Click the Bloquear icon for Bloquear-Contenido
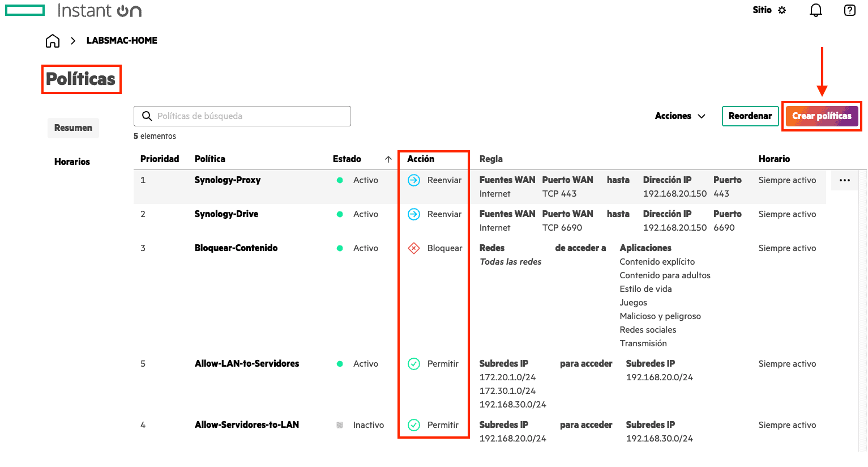The height and width of the screenshot is (467, 868). point(414,248)
